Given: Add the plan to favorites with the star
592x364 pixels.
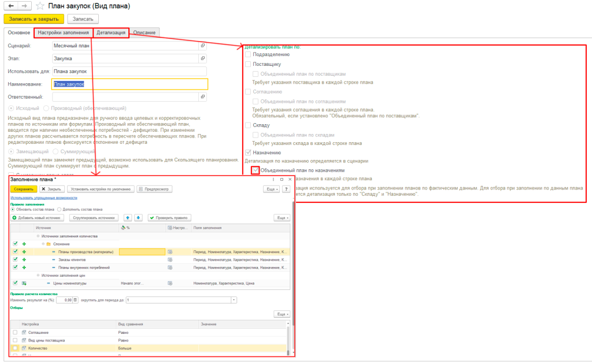Looking at the screenshot, I should [40, 6].
